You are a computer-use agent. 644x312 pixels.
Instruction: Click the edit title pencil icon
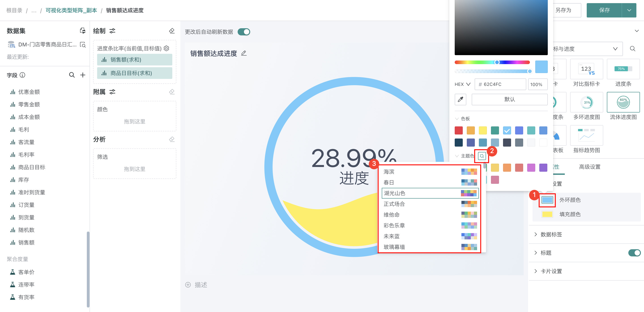point(244,53)
